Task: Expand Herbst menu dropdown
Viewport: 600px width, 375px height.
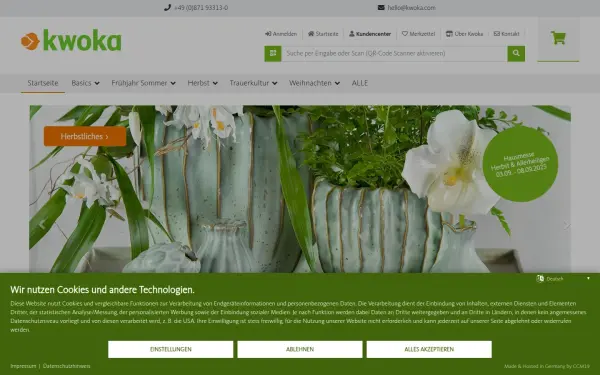Action: click(202, 83)
